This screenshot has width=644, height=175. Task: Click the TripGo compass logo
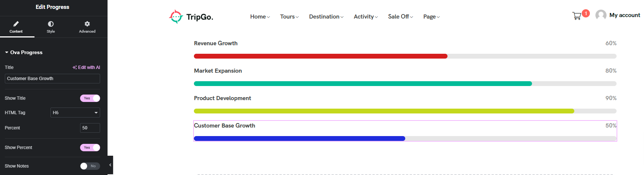pyautogui.click(x=176, y=17)
